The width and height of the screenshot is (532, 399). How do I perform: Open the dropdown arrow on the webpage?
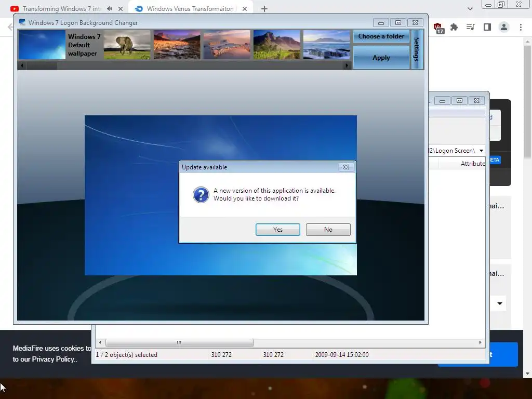(x=500, y=303)
